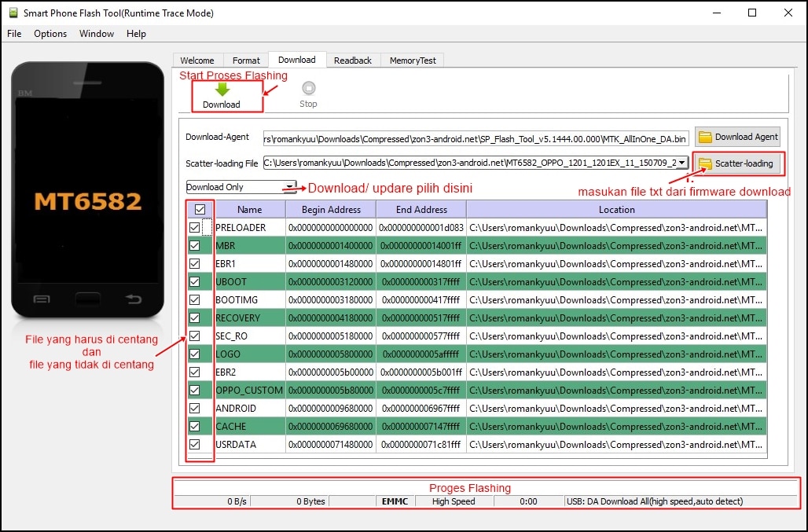
Task: Uncheck the RECOVERY checkbox
Action: (195, 317)
